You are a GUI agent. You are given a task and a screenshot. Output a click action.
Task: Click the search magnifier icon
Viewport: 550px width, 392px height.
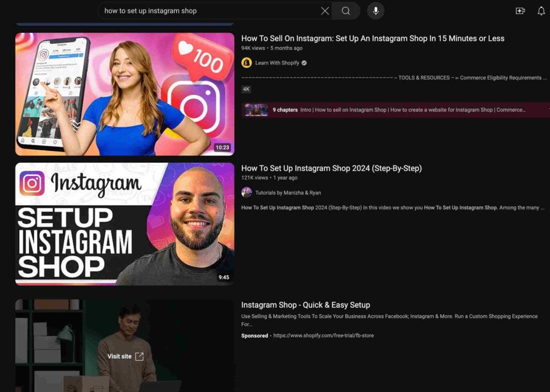coord(345,11)
